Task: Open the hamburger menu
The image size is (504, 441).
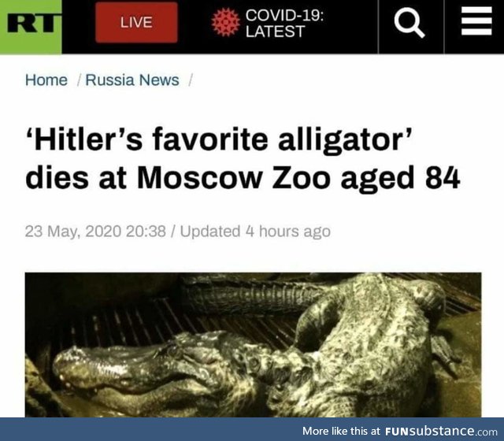Action: (476, 21)
